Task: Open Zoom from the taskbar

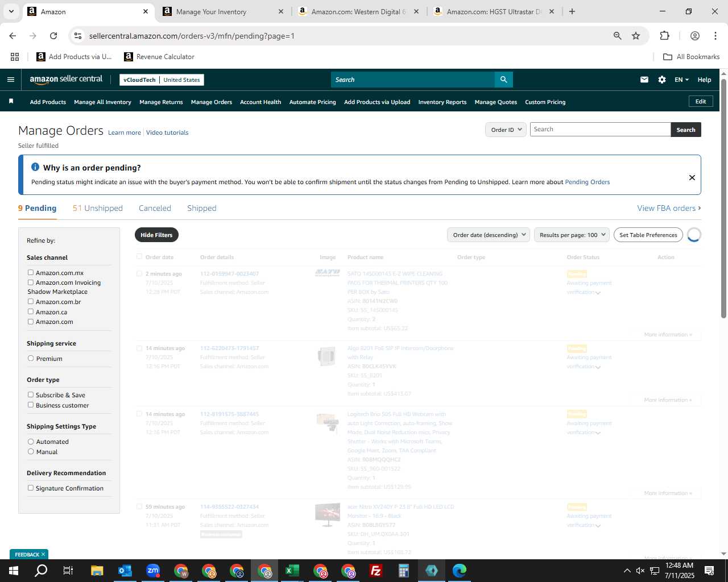Action: pos(153,571)
